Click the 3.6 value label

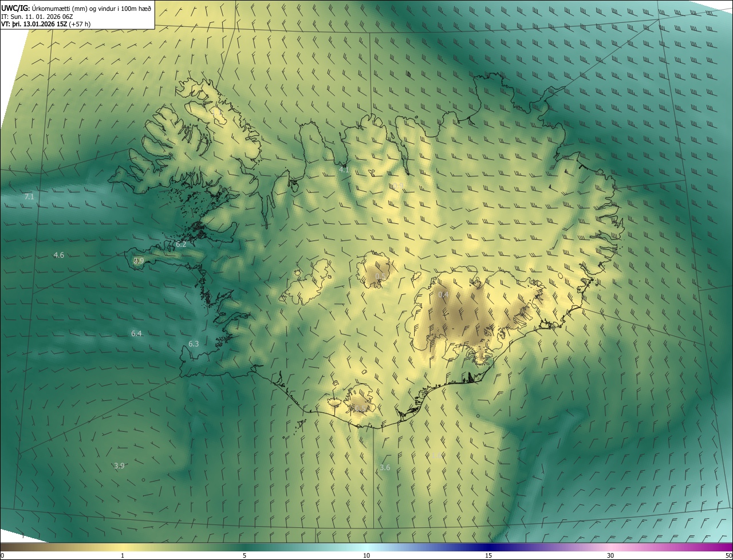385,468
